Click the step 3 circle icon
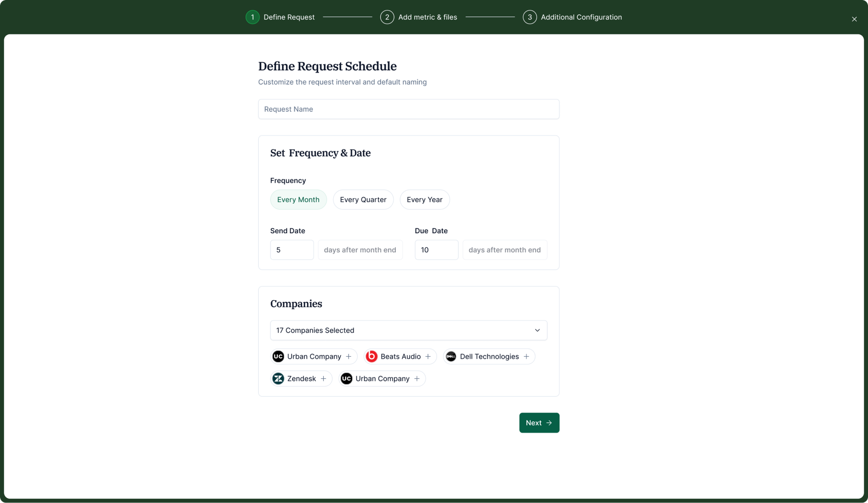This screenshot has height=503, width=868. pyautogui.click(x=529, y=17)
